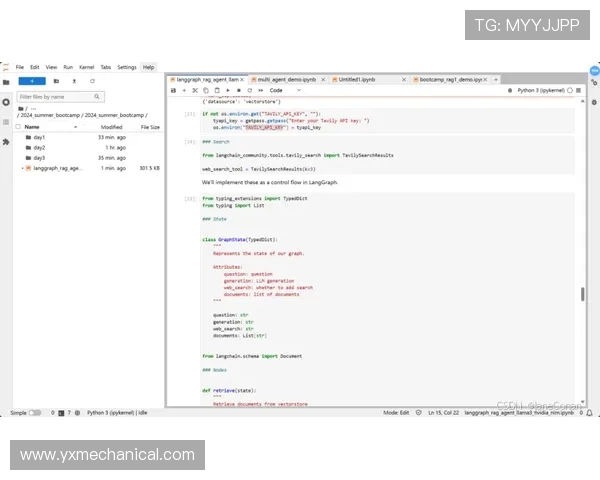Click the Python 3 (ipykernel) kernel name
600x480 pixels.
(x=541, y=90)
